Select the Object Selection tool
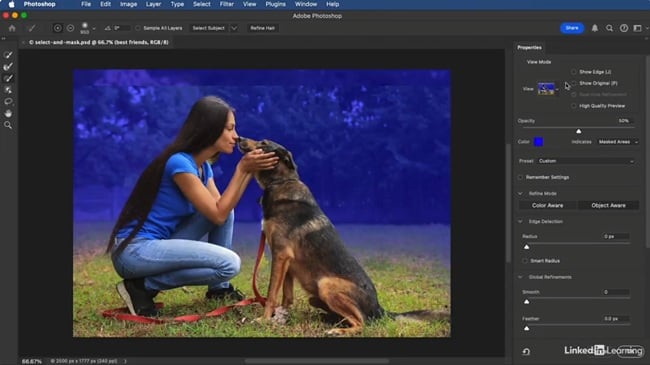 (8, 90)
